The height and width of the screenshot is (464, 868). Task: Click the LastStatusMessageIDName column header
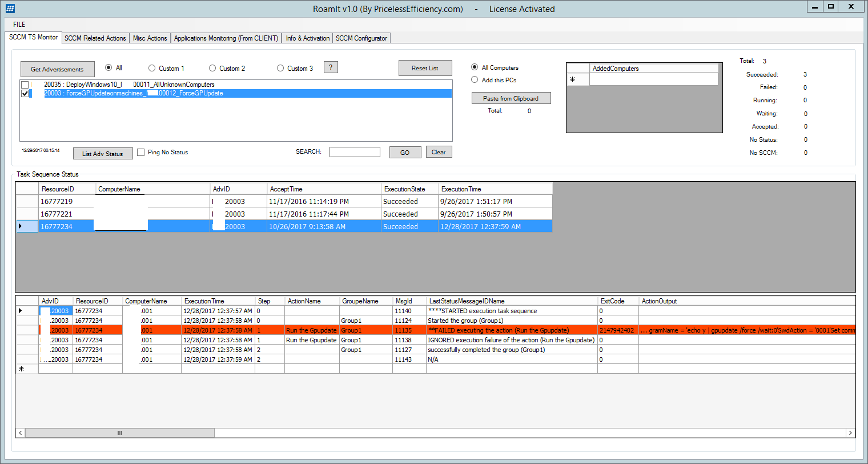coord(512,301)
